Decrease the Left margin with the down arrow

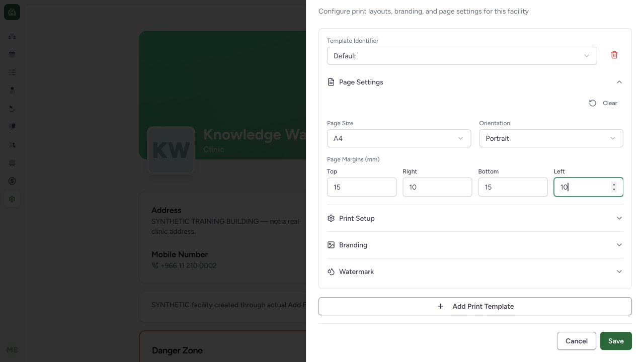pos(614,190)
